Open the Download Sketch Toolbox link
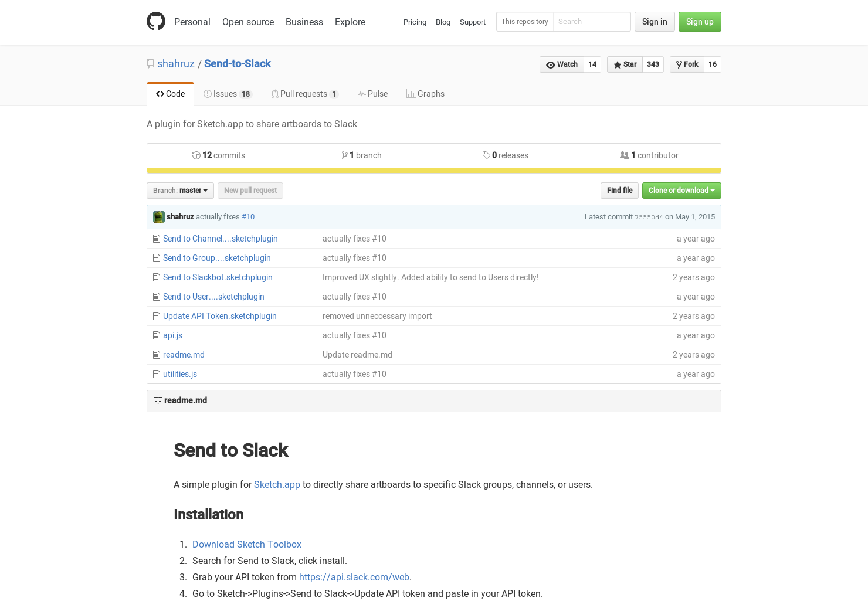The image size is (868, 608). 247,544
